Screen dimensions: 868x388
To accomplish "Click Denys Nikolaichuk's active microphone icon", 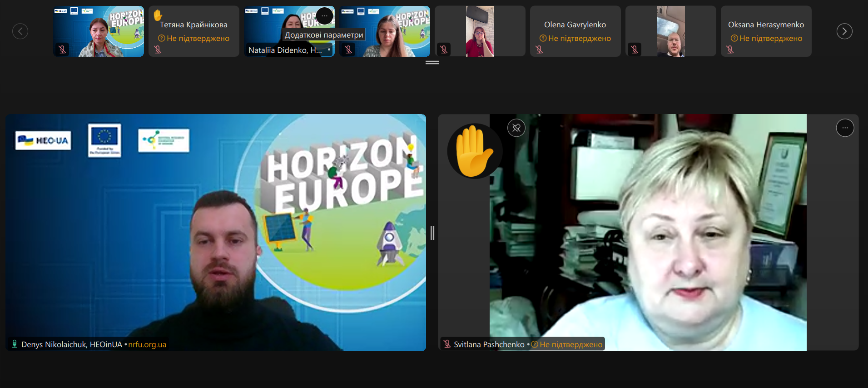I will point(15,344).
